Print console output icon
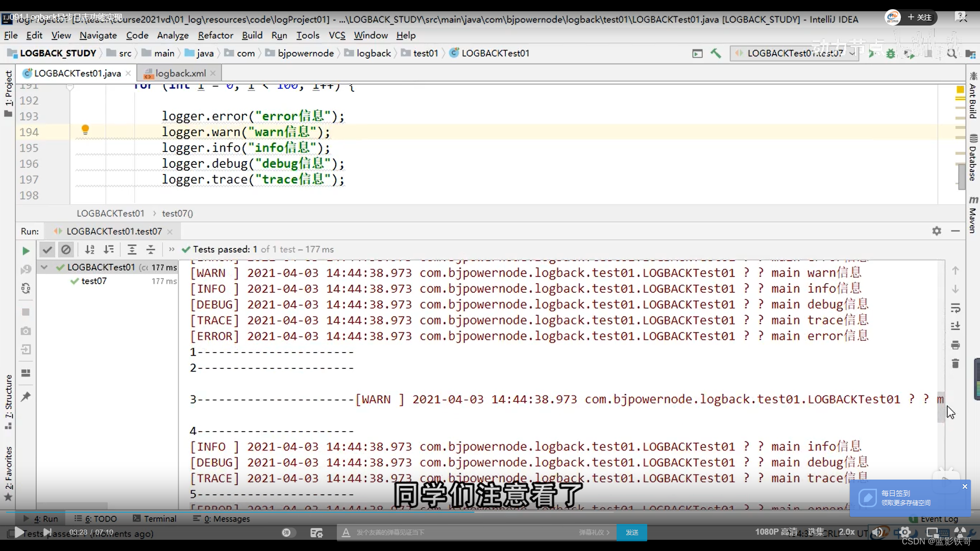The image size is (980, 551). (955, 345)
